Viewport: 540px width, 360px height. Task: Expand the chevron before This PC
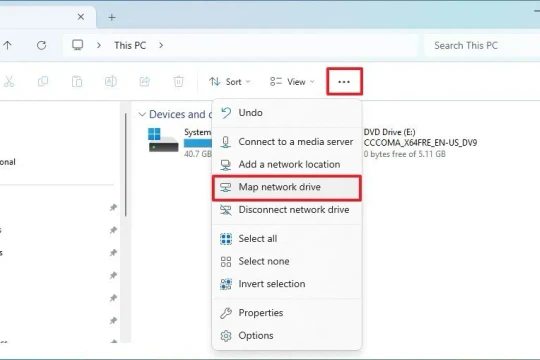[x=99, y=45]
